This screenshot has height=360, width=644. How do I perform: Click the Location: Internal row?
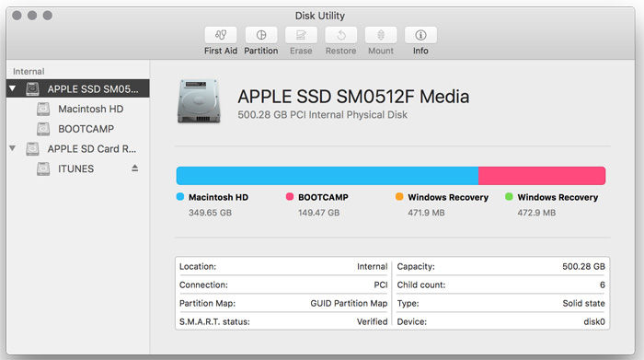click(283, 266)
